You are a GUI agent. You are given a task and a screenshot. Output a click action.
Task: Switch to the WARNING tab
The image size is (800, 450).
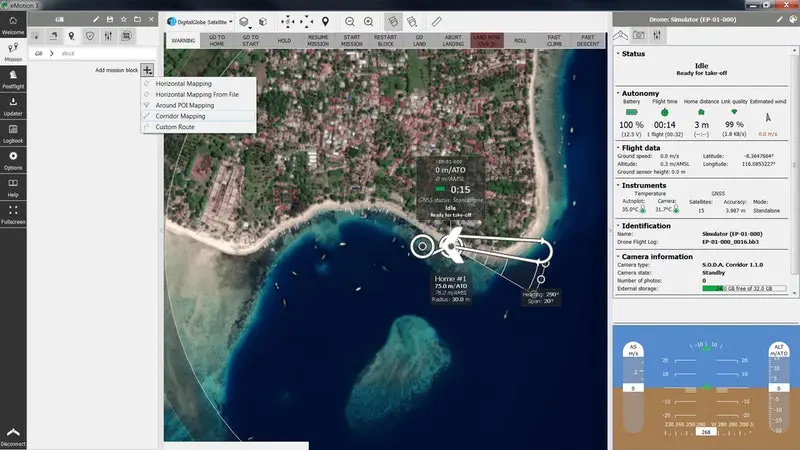(183, 41)
